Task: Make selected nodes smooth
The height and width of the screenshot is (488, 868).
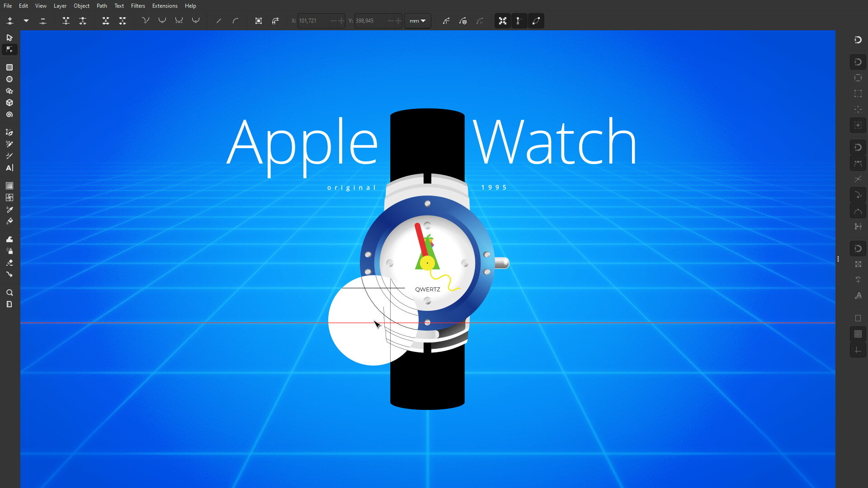Action: click(x=162, y=21)
